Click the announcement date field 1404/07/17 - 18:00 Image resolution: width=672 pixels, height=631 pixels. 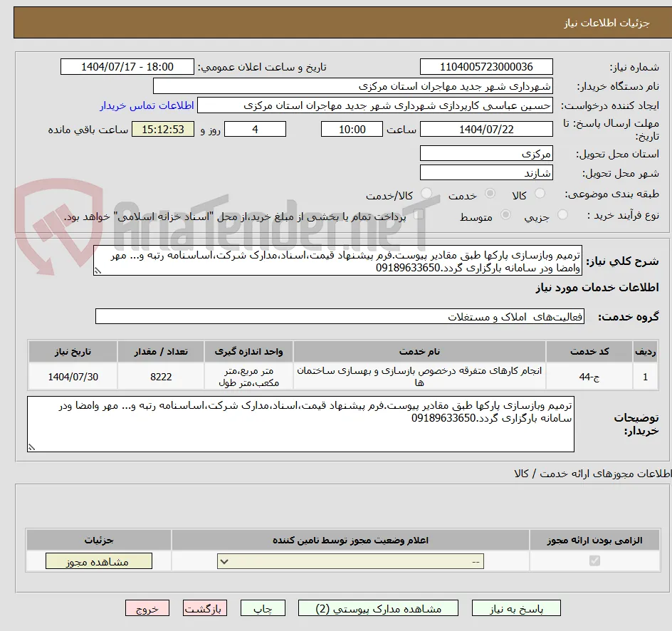coord(127,67)
